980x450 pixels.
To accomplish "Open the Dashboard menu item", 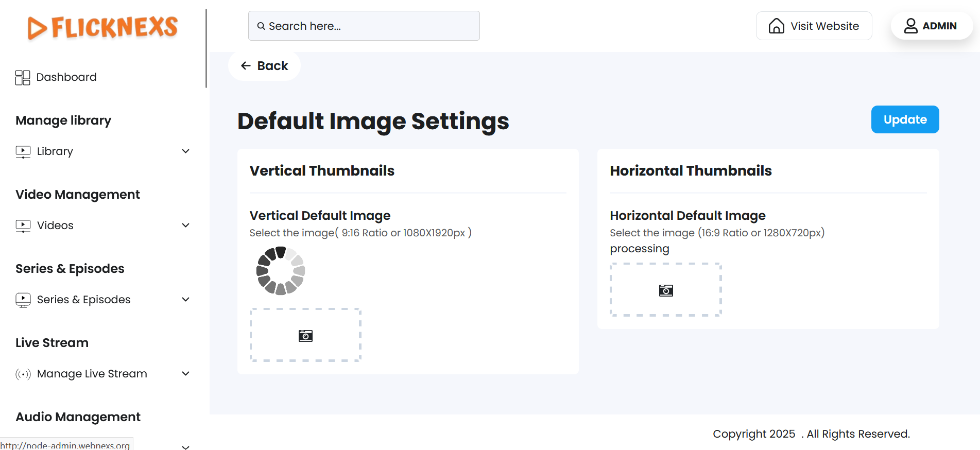I will [66, 77].
